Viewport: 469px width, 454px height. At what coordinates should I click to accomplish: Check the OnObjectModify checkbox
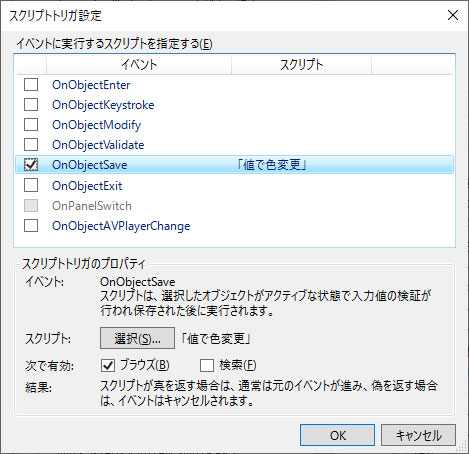pos(31,125)
